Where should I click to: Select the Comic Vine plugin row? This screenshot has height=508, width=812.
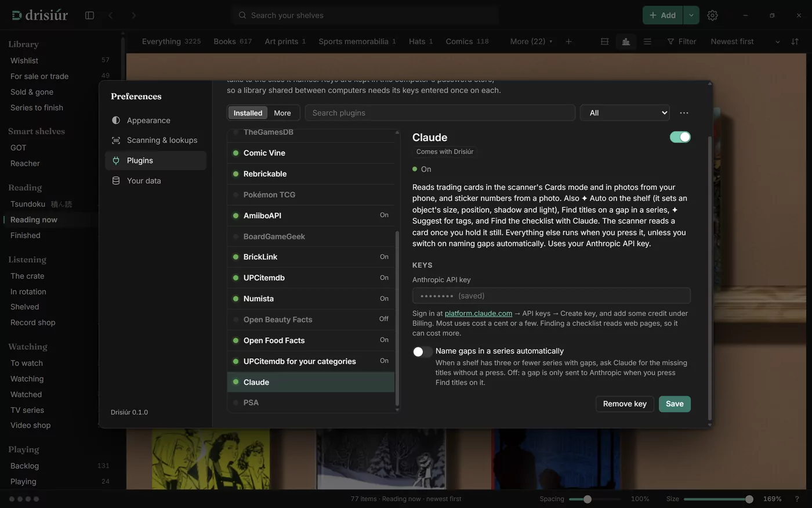pyautogui.click(x=311, y=153)
